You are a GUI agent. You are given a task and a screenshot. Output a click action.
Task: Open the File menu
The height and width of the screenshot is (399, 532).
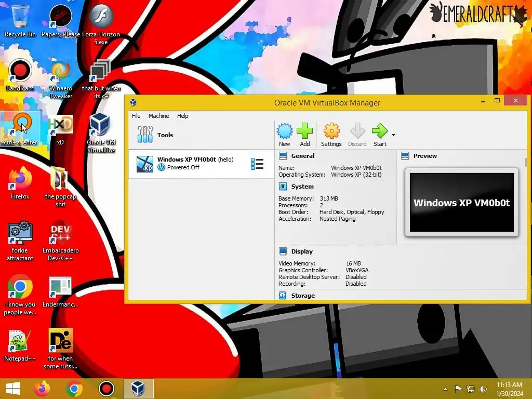coord(136,116)
